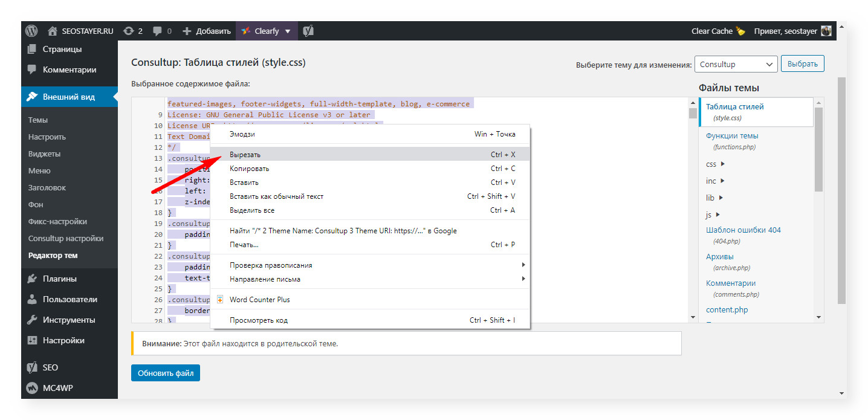868x420 pixels.
Task: Choose Выделить все in the context menu
Action: (370, 210)
